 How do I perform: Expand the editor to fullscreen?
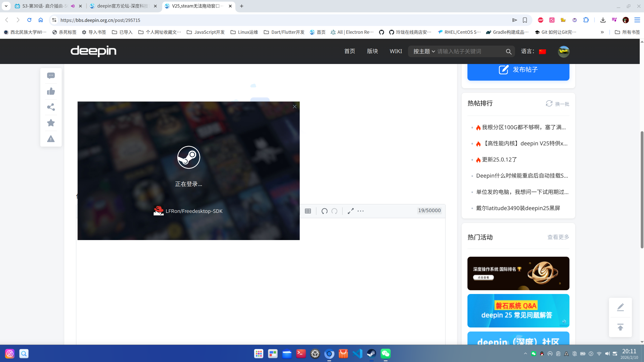(351, 211)
